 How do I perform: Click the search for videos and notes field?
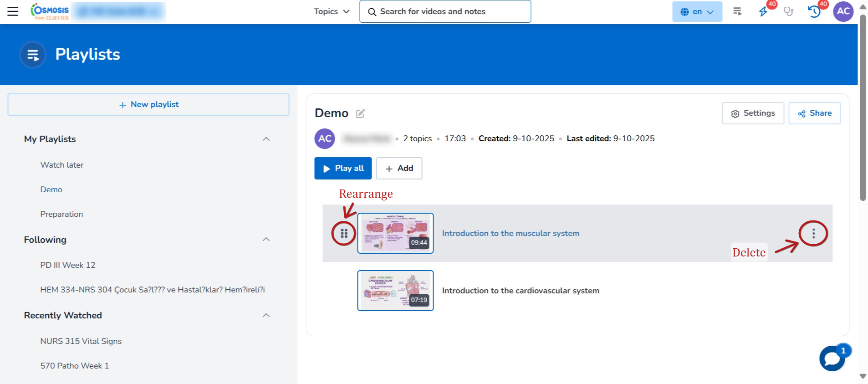pyautogui.click(x=445, y=11)
